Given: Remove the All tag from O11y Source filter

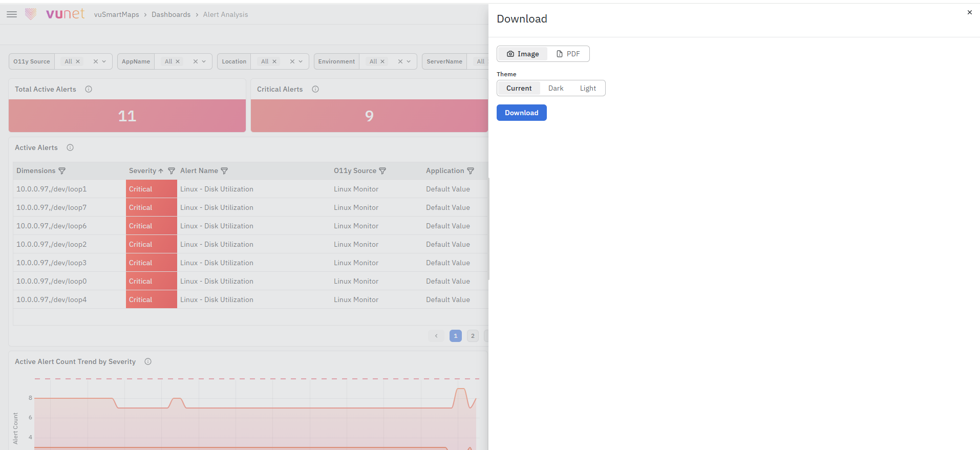Looking at the screenshot, I should click(78, 61).
